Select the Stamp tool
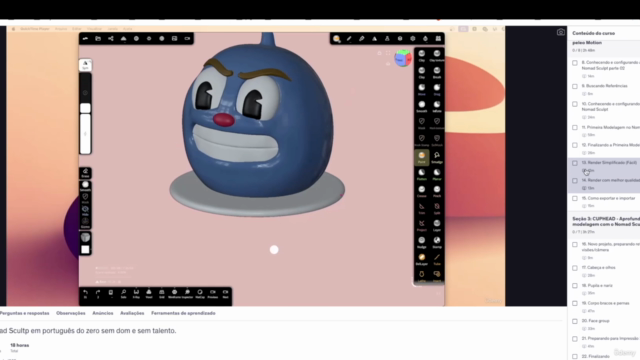 coord(437,243)
